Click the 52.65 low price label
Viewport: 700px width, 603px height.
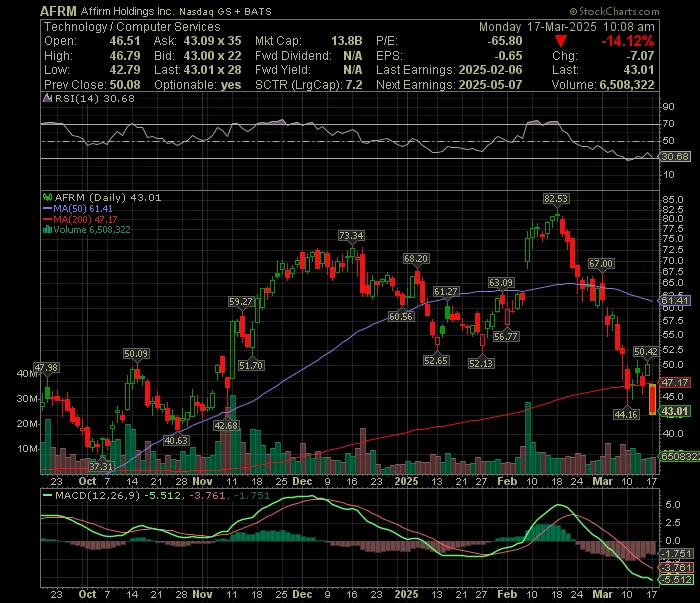coord(436,360)
